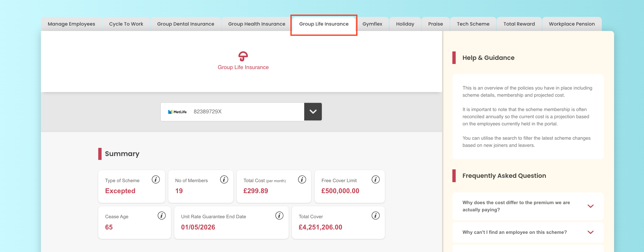Click info icon on Type of Scheme card

click(x=156, y=180)
